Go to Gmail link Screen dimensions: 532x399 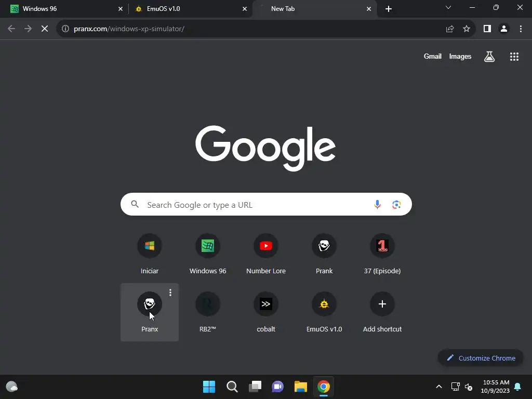[433, 57]
